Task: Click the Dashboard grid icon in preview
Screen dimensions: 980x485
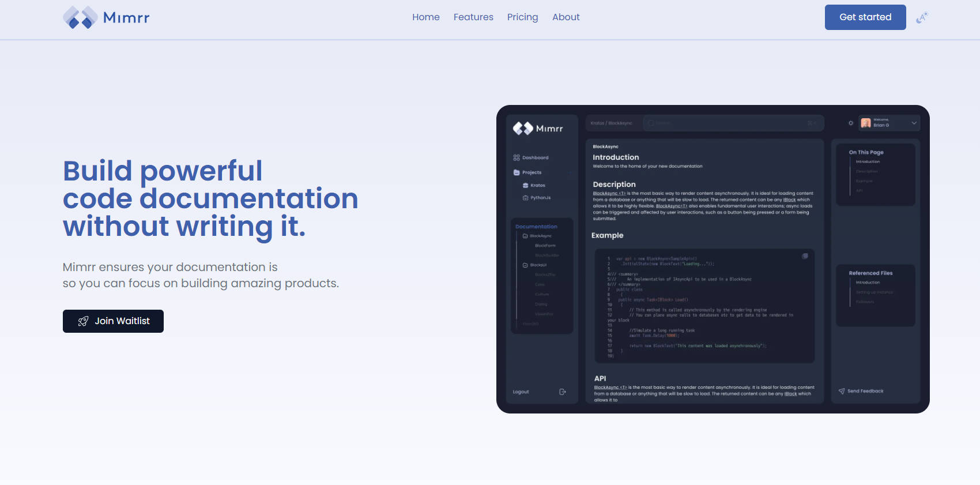Action: coord(517,157)
